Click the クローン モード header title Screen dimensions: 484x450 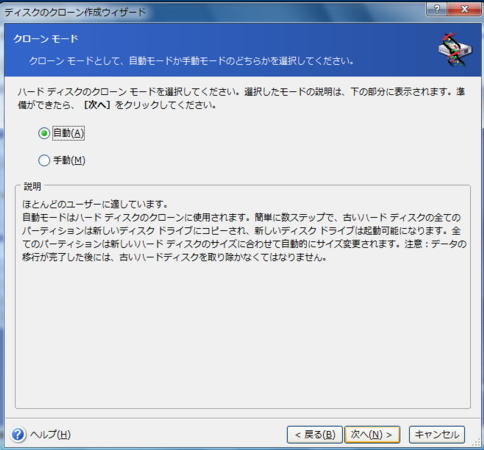tap(46, 39)
